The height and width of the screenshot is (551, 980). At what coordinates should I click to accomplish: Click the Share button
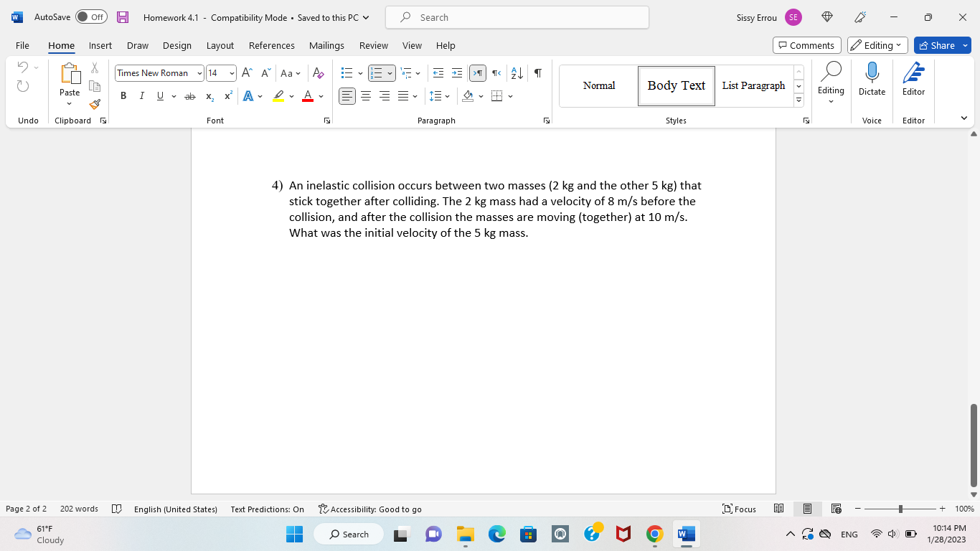(942, 44)
